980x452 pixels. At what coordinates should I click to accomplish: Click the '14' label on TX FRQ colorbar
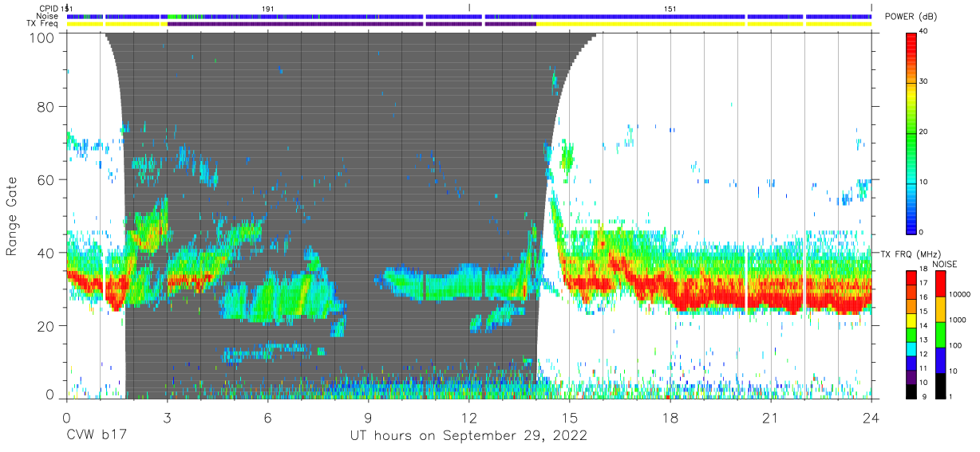[x=924, y=325]
